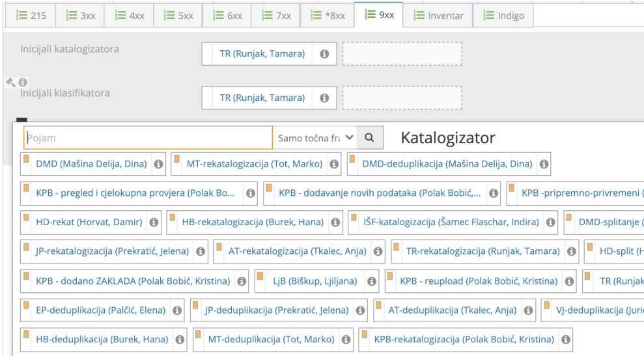The image size is (644, 356).
Task: Open the *8xx tab
Action: coord(328,16)
